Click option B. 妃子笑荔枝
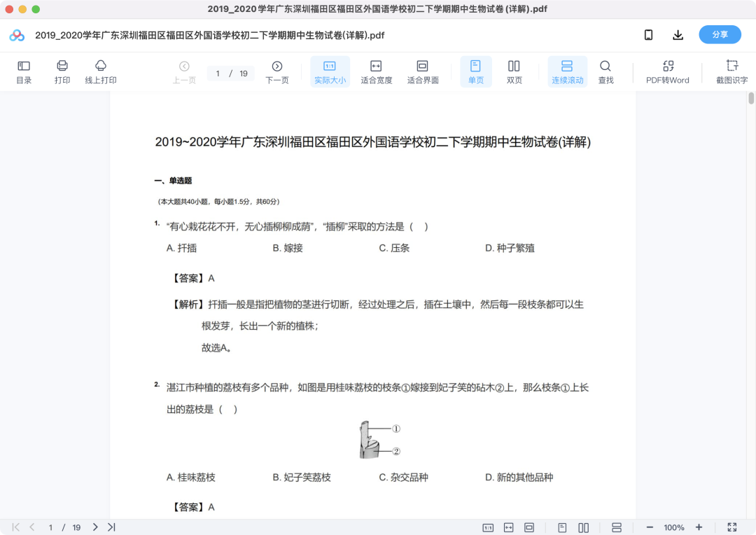Image resolution: width=756 pixels, height=535 pixels. point(301,477)
